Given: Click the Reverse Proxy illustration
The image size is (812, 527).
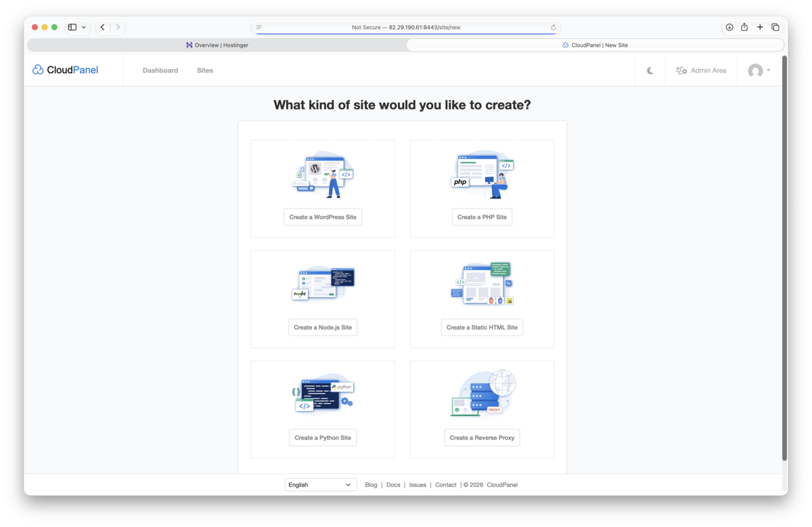Looking at the screenshot, I should coord(482,393).
